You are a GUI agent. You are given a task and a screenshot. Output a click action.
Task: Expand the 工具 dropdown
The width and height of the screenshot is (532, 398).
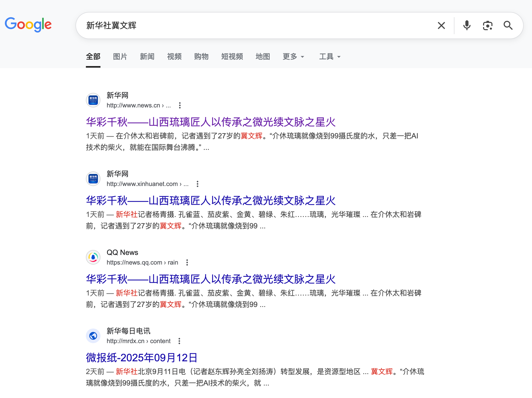330,56
